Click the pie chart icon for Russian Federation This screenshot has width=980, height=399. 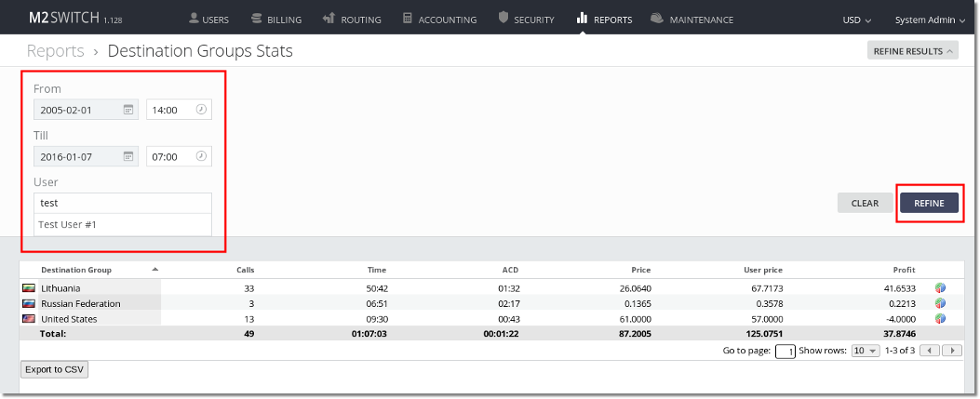941,303
